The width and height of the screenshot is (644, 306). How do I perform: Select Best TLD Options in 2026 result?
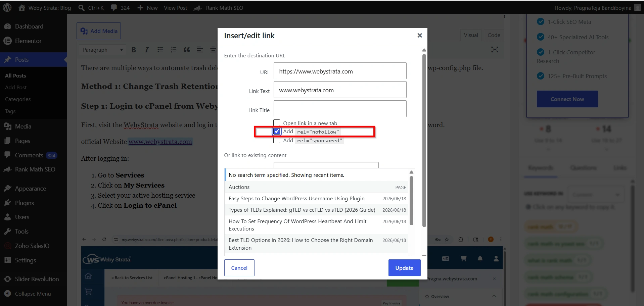click(317, 244)
